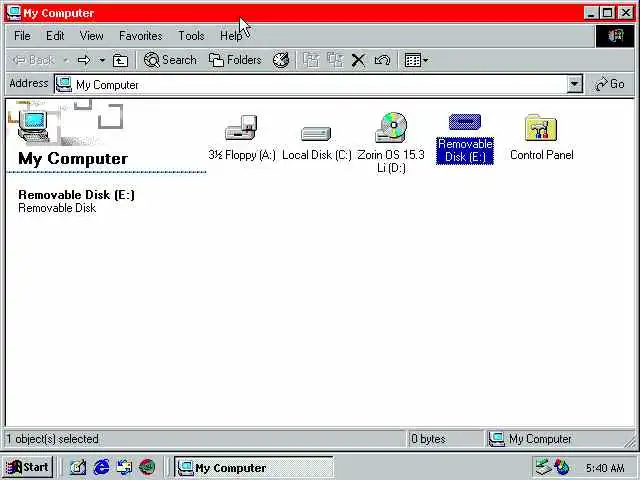This screenshot has width=640, height=480.
Task: Click the Undo toolbar icon
Action: 382,60
